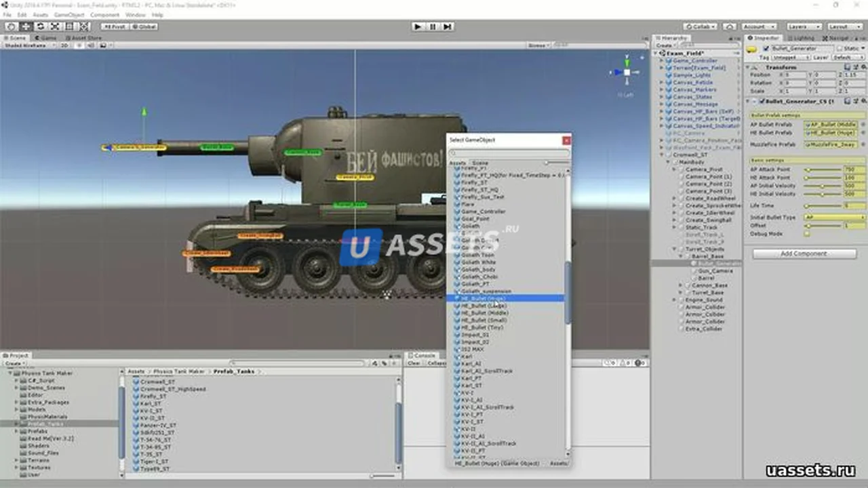The width and height of the screenshot is (868, 488).
Task: Click the Step frame button
Action: tap(448, 26)
